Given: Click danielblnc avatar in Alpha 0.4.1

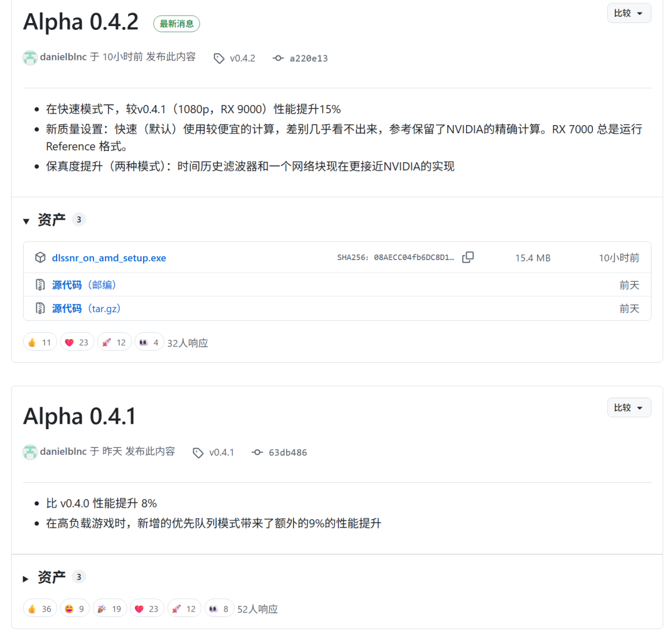Looking at the screenshot, I should 30,452.
